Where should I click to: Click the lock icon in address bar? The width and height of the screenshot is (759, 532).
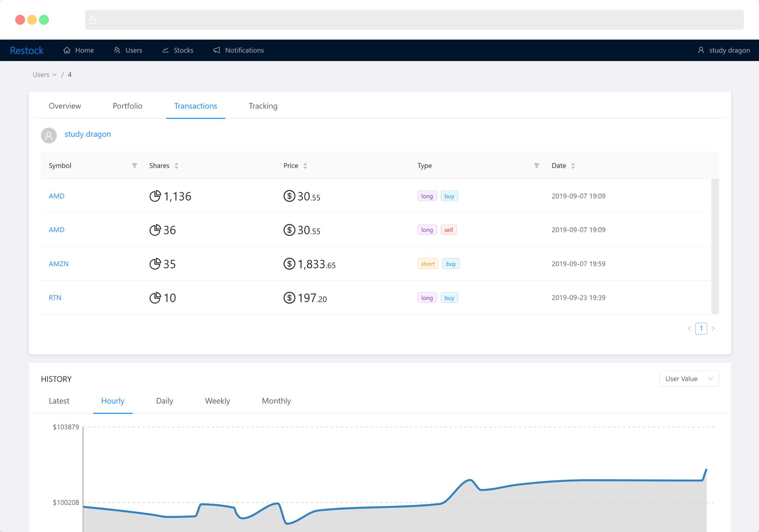click(93, 20)
